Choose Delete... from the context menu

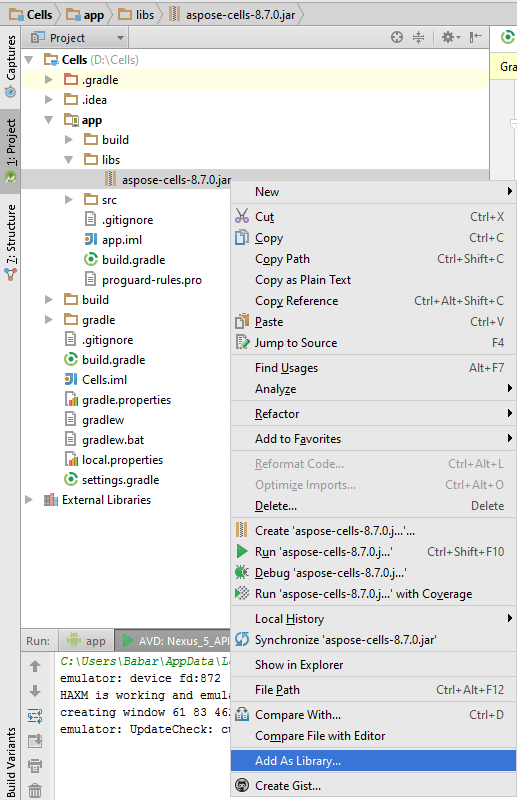click(373, 505)
